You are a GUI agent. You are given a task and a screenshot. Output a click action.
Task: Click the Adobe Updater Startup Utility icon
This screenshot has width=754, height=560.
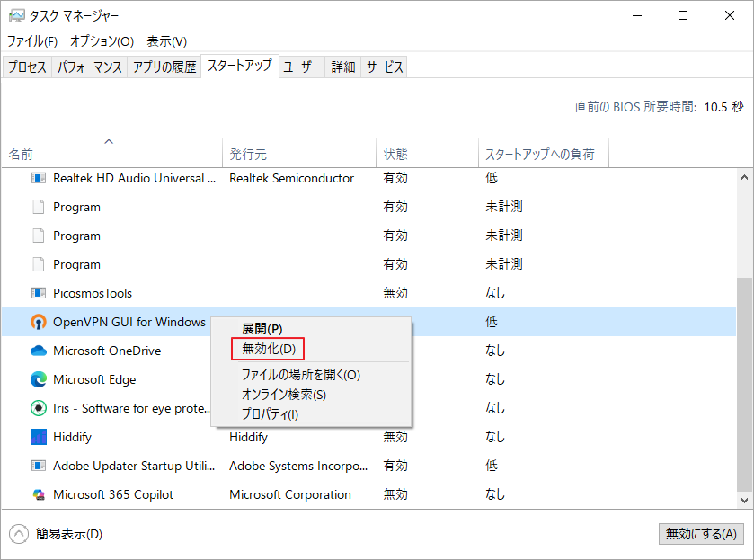[39, 466]
